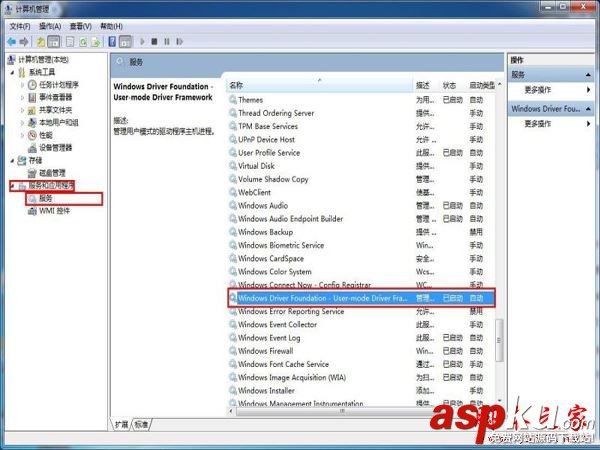Click 更多操作 under Windows Driver Fou...
Screen dimensions: 600x450
click(x=538, y=124)
